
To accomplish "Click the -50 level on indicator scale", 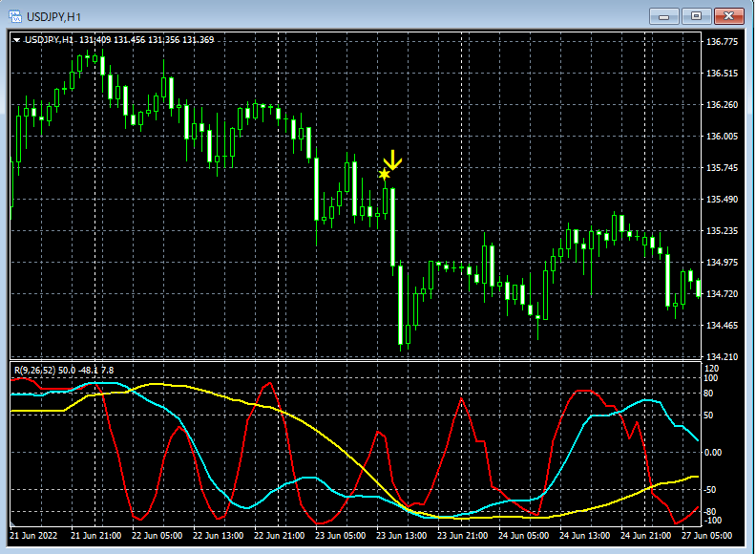I will 711,489.
